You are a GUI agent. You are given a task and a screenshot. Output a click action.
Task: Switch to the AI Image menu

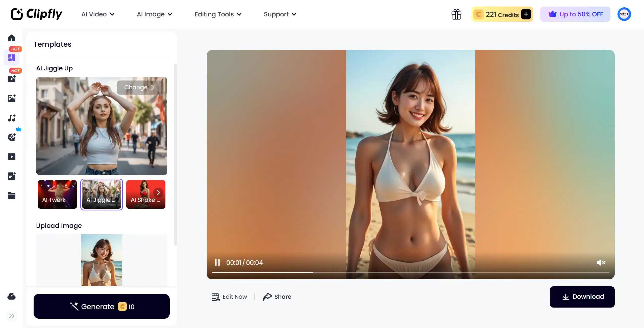tap(154, 14)
